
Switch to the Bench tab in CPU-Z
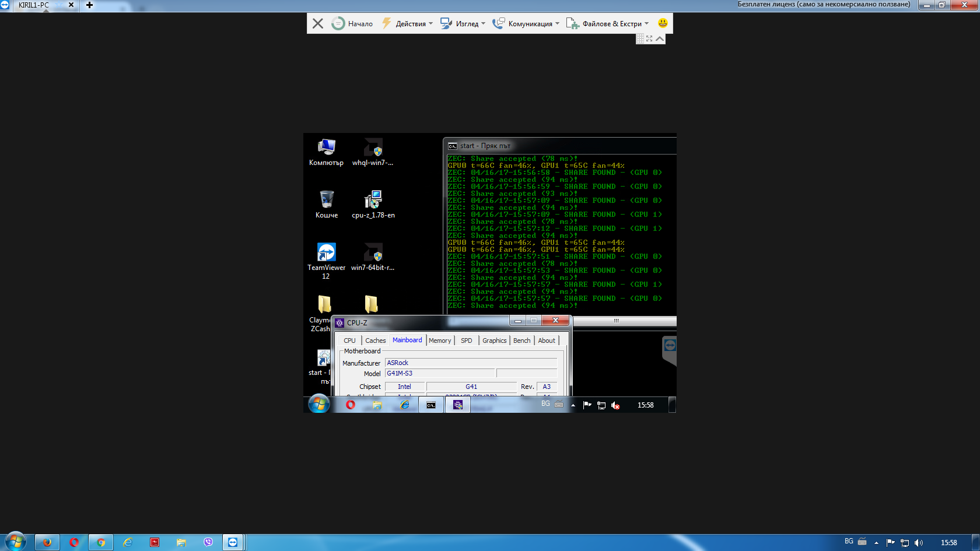point(522,341)
